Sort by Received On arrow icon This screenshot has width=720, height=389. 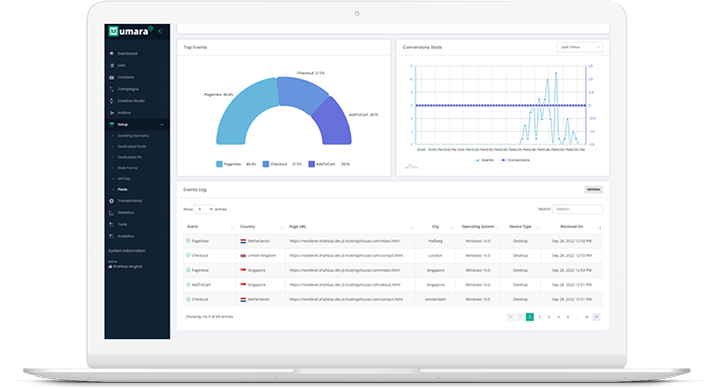(x=599, y=227)
